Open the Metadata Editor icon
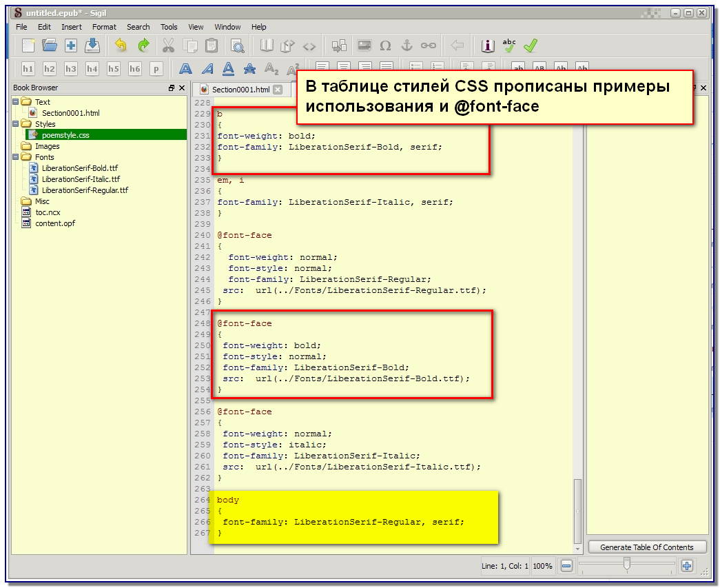 point(488,45)
